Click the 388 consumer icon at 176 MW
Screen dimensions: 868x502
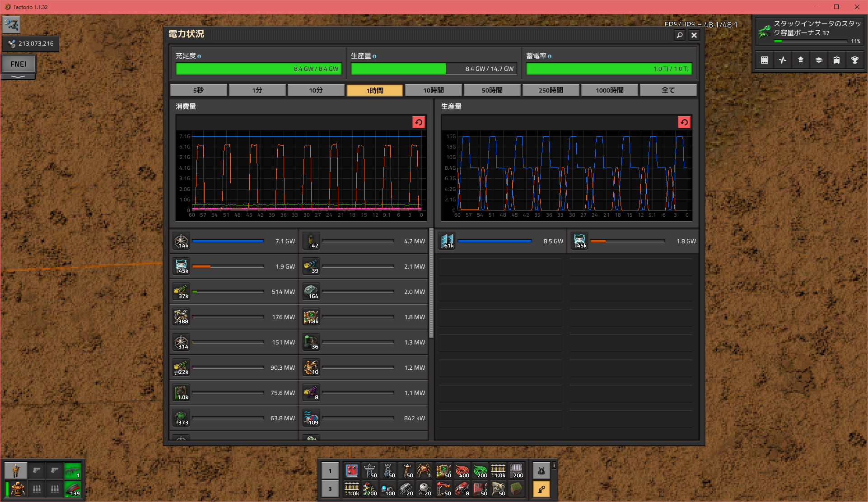pos(182,317)
